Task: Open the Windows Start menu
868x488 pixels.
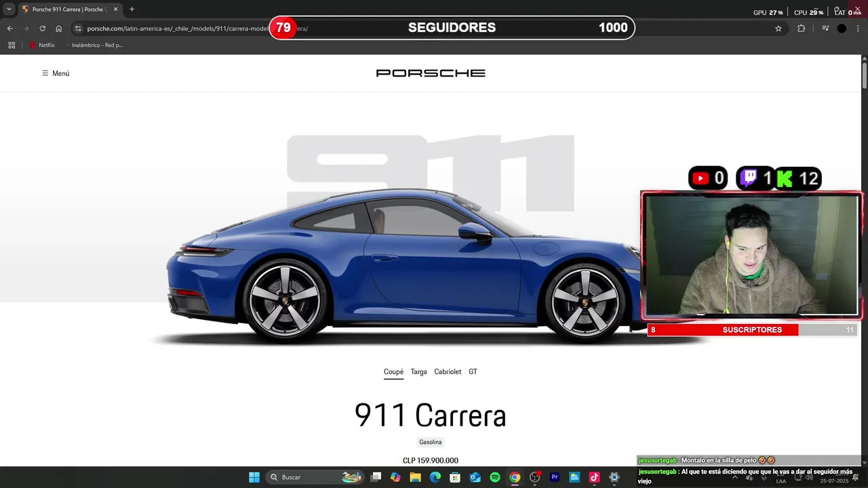Action: tap(254, 477)
